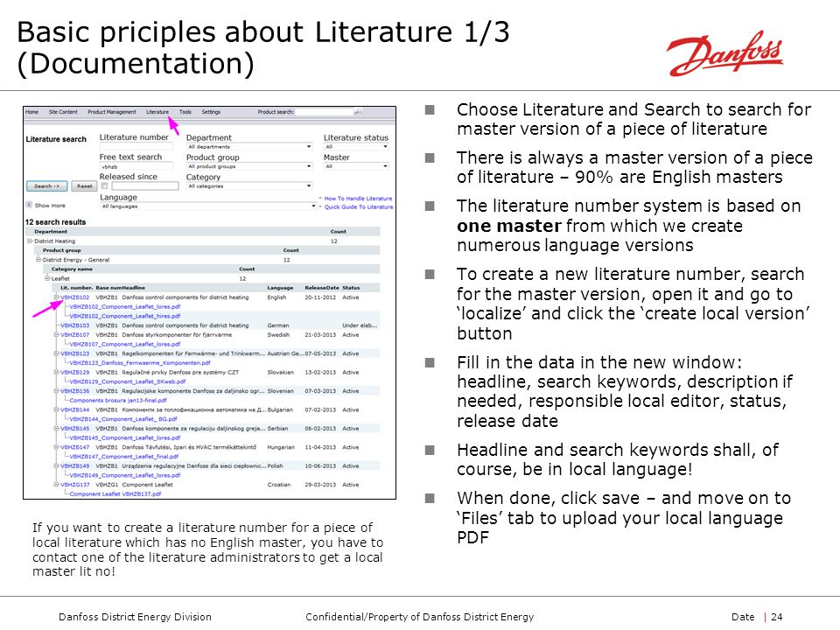Open literature number VBHZB144

(75, 409)
